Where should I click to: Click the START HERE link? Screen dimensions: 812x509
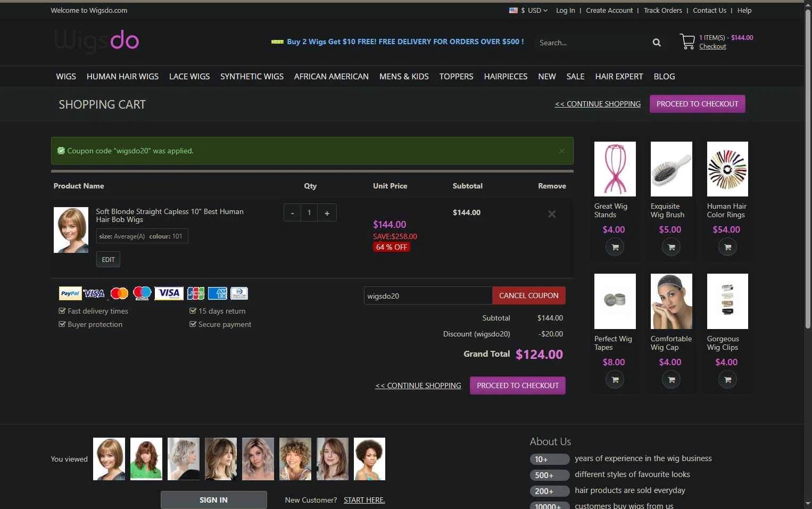[364, 500]
